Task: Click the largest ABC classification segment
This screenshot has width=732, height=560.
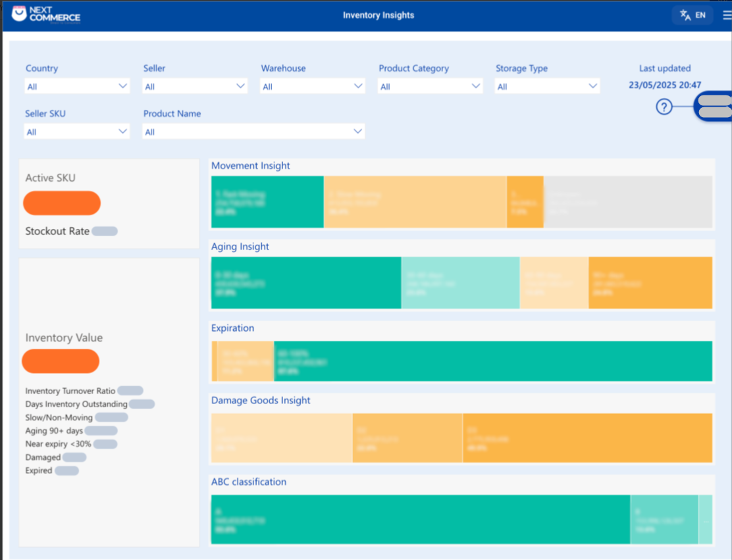Action: pos(420,520)
